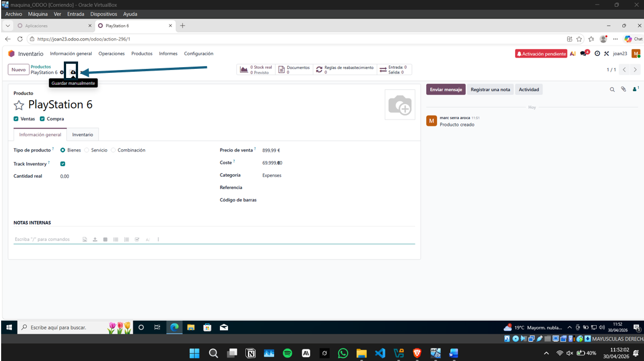Click the Activación pendiente button
This screenshot has height=361, width=644.
541,54
